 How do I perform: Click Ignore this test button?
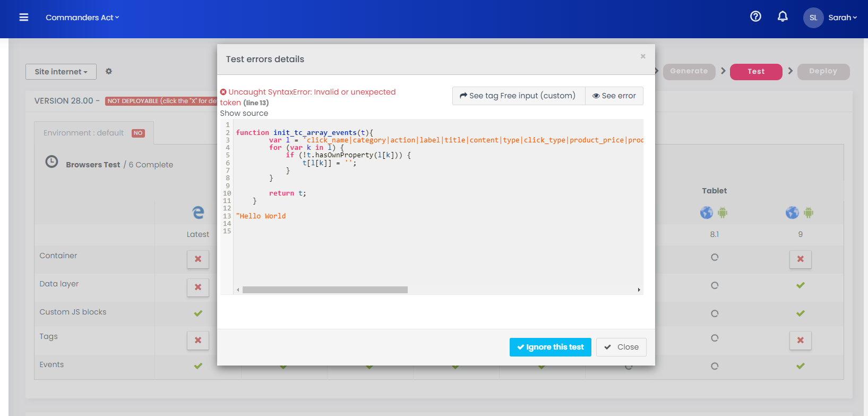(550, 347)
